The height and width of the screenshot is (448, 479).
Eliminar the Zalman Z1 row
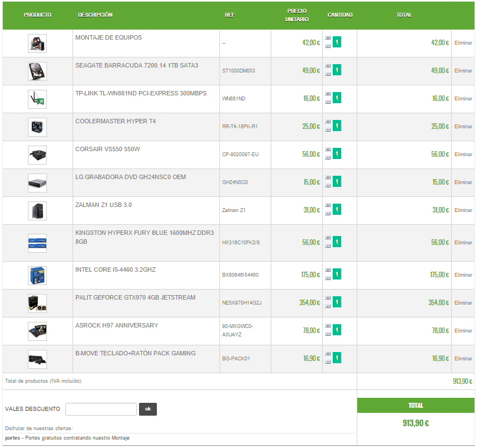point(463,210)
